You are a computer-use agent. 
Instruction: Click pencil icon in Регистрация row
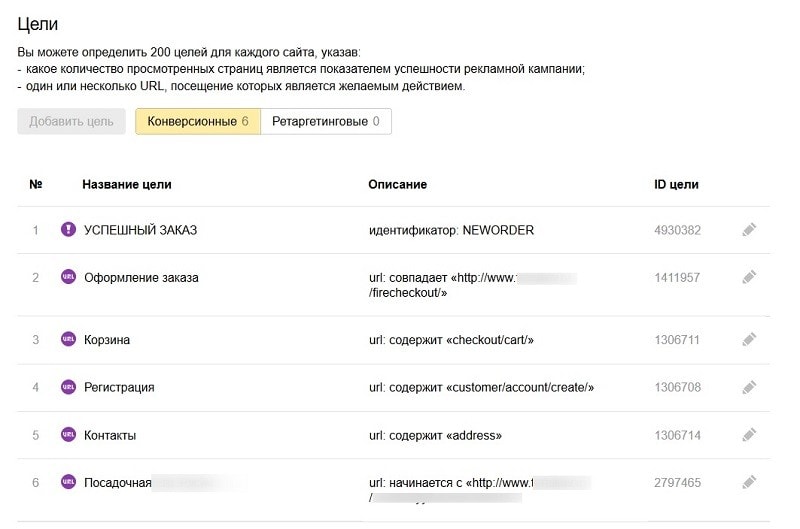749,387
